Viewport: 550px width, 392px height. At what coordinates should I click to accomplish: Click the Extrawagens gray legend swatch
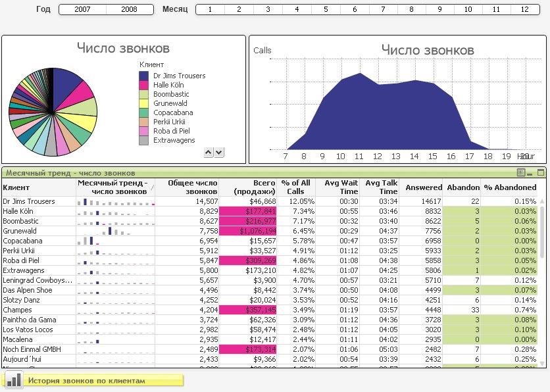coord(144,140)
